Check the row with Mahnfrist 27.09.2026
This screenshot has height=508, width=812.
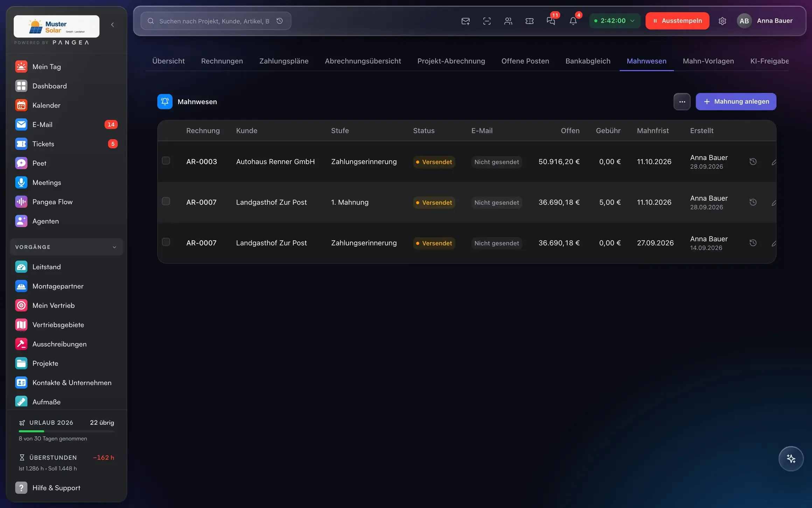(x=166, y=242)
